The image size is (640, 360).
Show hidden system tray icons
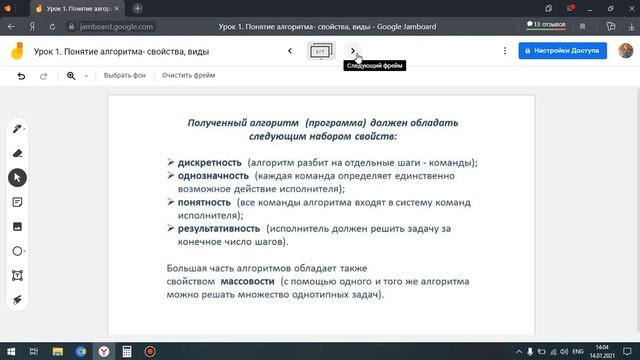tap(518, 351)
